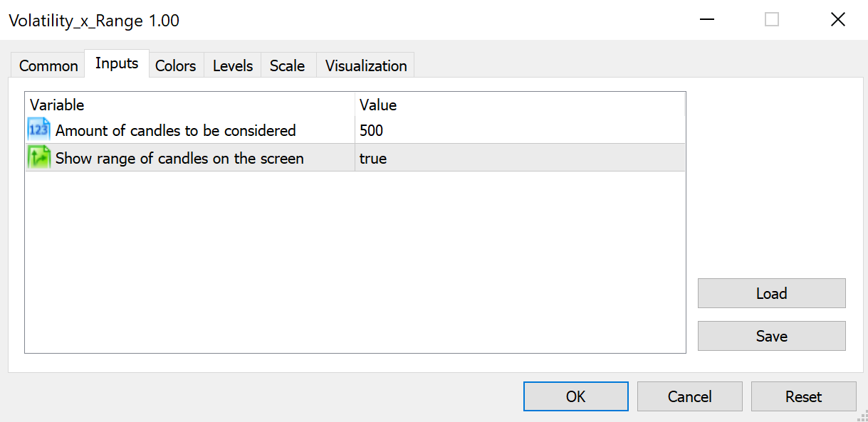
Task: Click the Variable column header
Action: coord(57,105)
